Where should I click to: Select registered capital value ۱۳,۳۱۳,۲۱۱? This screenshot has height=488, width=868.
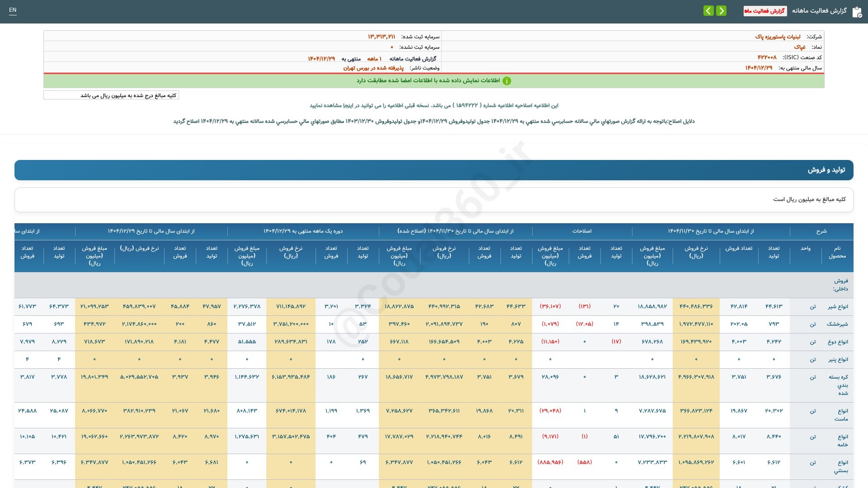coord(382,37)
